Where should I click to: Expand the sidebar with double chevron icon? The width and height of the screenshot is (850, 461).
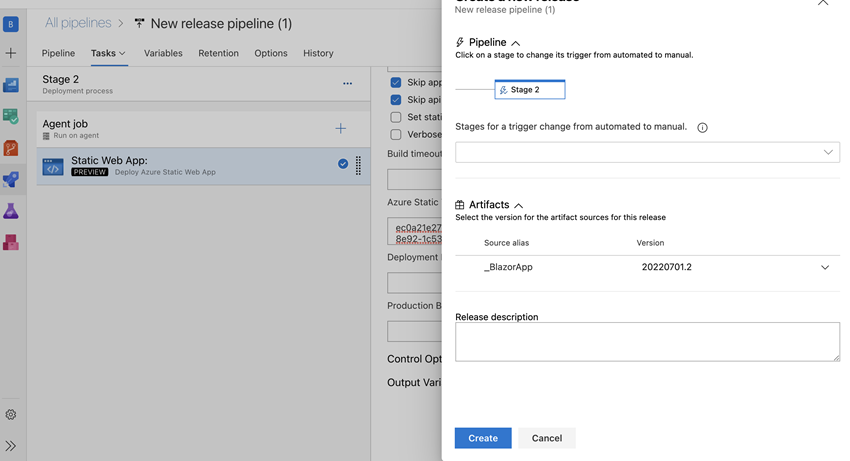[x=11, y=446]
